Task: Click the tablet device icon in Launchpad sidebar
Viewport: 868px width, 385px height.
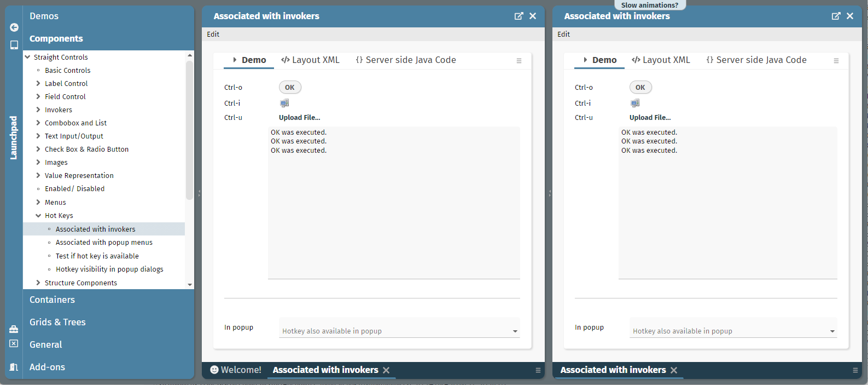Action: [14, 45]
